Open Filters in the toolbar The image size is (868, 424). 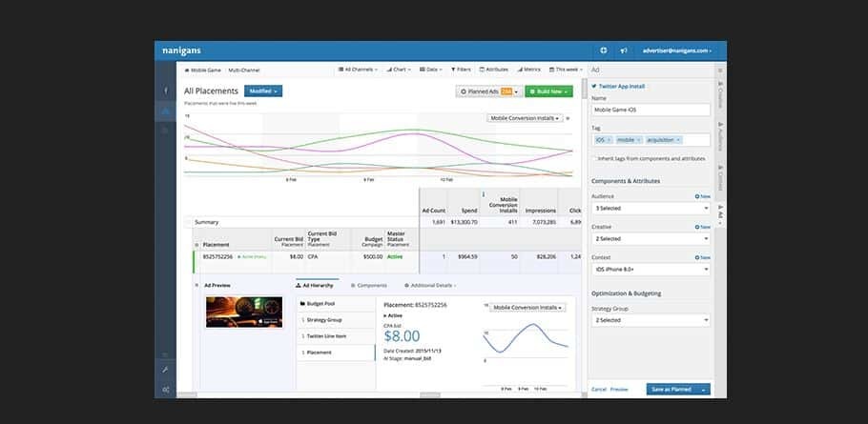460,70
